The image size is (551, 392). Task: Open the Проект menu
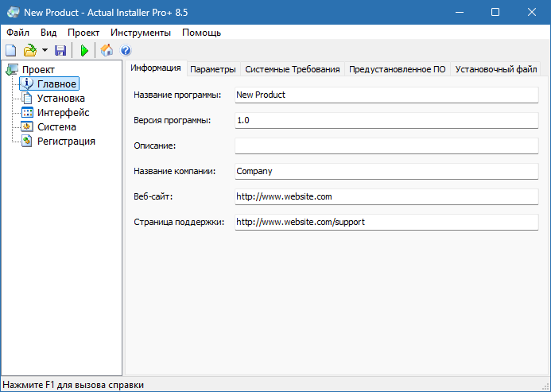click(83, 33)
